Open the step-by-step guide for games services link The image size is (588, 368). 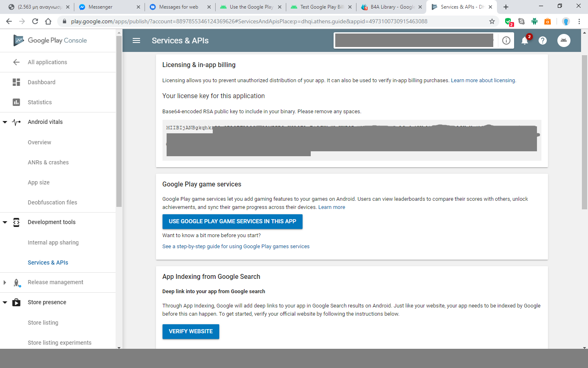click(x=236, y=247)
